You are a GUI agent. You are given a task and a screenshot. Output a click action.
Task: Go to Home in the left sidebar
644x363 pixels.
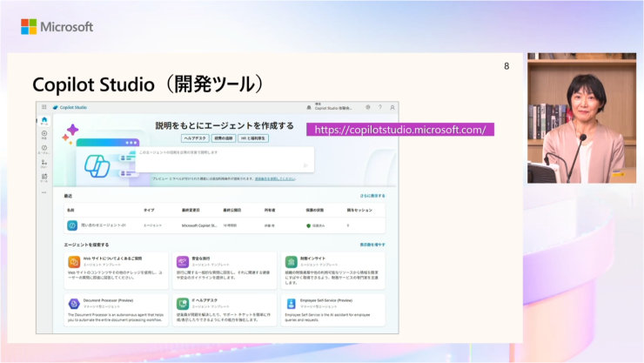pyautogui.click(x=44, y=121)
